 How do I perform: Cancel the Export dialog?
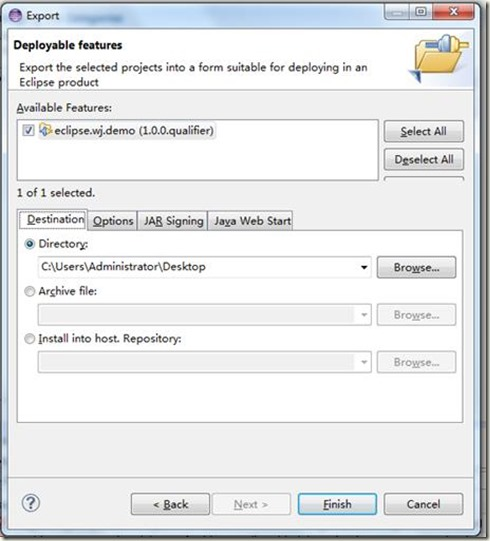(x=423, y=504)
